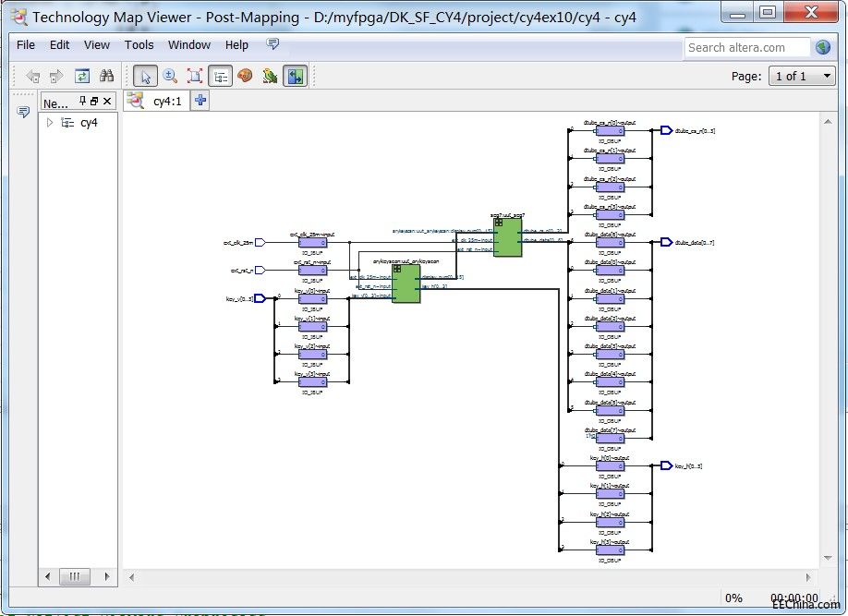Image resolution: width=848 pixels, height=616 pixels.
Task: Click the parrot bird toolbar icon
Action: (x=270, y=76)
